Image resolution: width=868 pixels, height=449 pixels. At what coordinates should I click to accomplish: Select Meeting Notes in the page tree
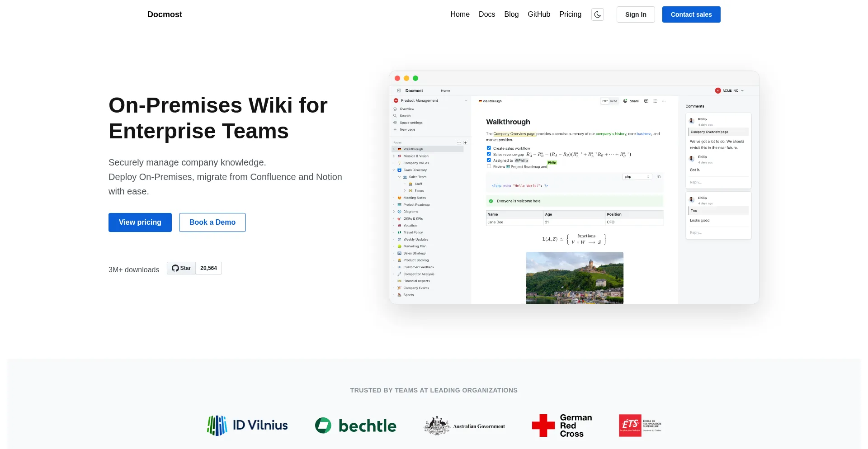(415, 198)
